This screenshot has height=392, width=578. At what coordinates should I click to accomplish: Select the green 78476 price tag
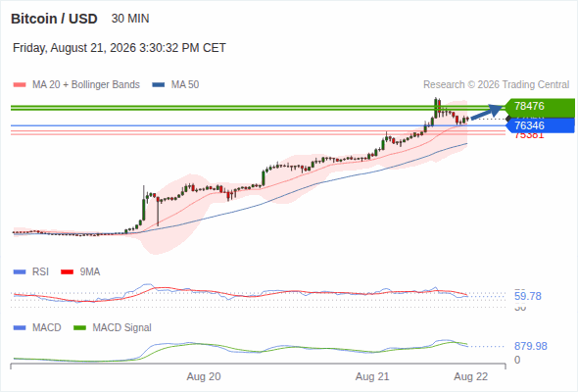pos(540,106)
